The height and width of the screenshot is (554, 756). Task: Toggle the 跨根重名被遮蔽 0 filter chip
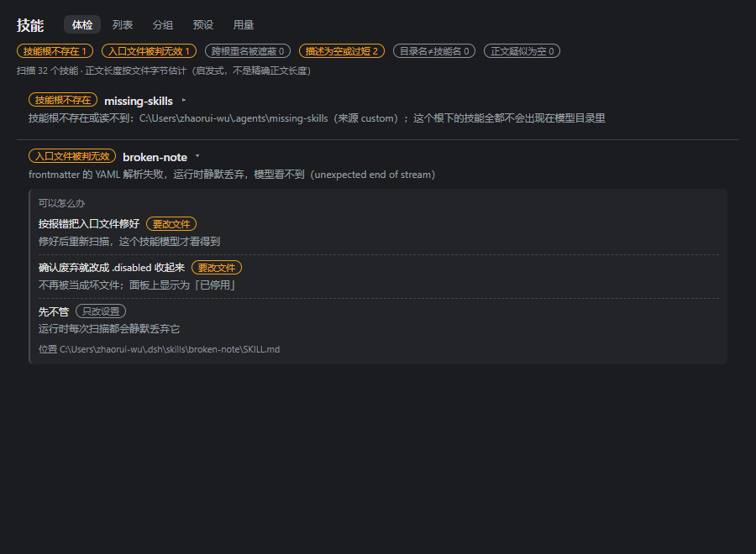click(248, 51)
